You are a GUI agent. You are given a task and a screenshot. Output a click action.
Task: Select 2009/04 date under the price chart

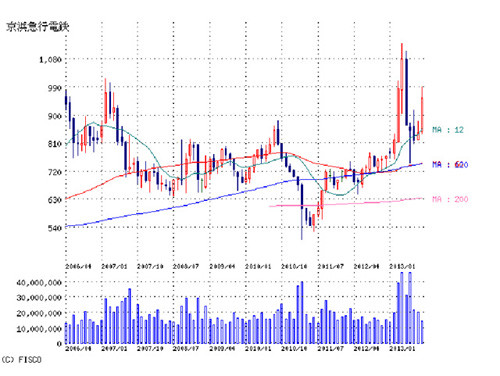click(x=222, y=266)
